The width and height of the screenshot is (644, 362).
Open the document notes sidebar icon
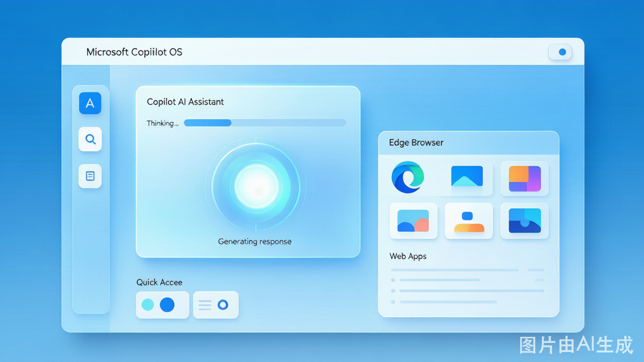tap(90, 176)
